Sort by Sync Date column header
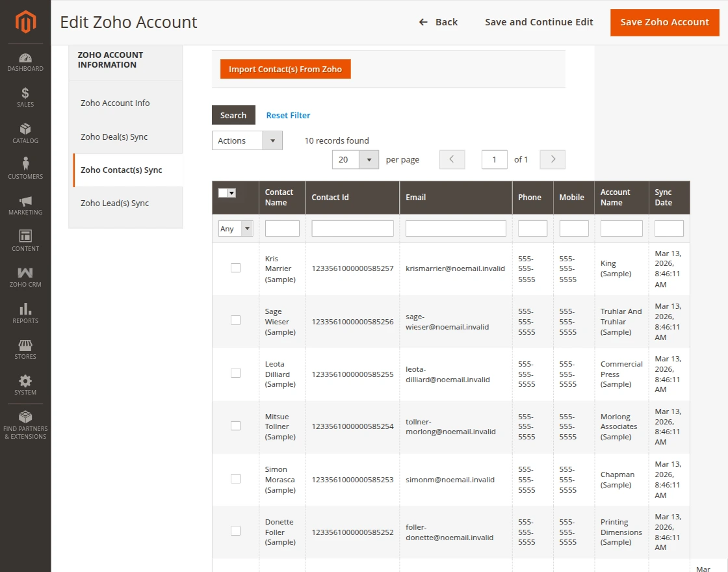This screenshot has width=728, height=572. coord(669,198)
